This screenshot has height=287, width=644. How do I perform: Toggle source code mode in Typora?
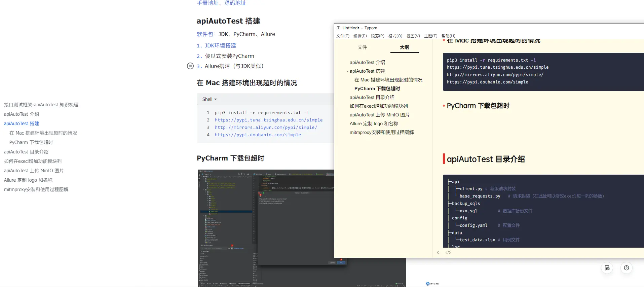pos(448,252)
